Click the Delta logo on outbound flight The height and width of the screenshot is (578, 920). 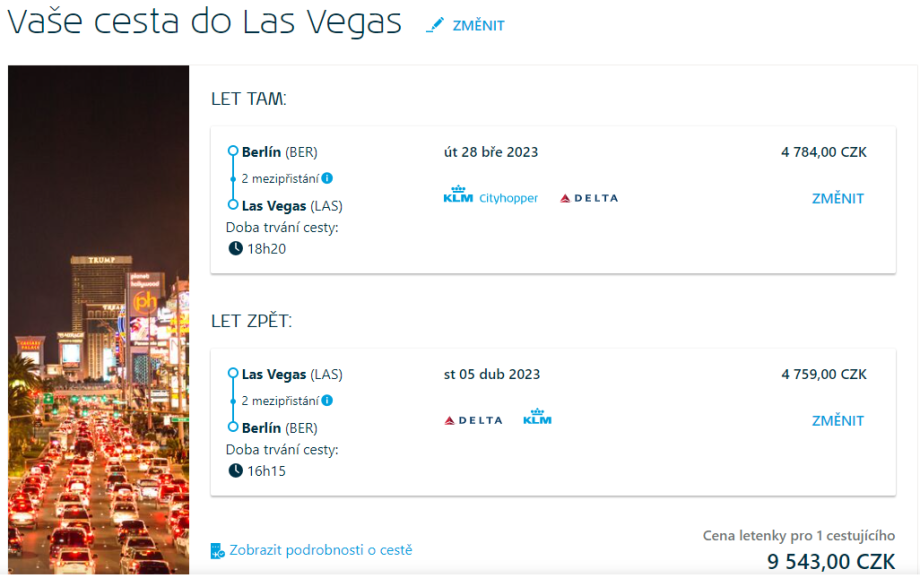tap(588, 198)
